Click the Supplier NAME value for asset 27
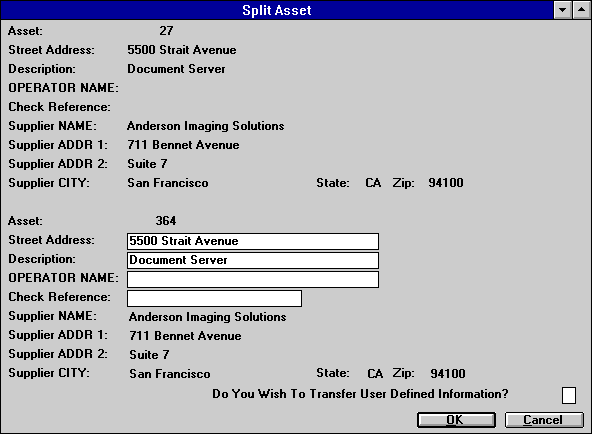Image resolution: width=592 pixels, height=434 pixels. (206, 126)
